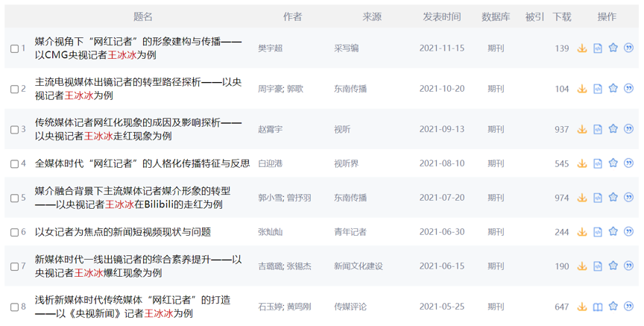Check the checkbox for result number 1
The image size is (644, 326).
pyautogui.click(x=14, y=49)
